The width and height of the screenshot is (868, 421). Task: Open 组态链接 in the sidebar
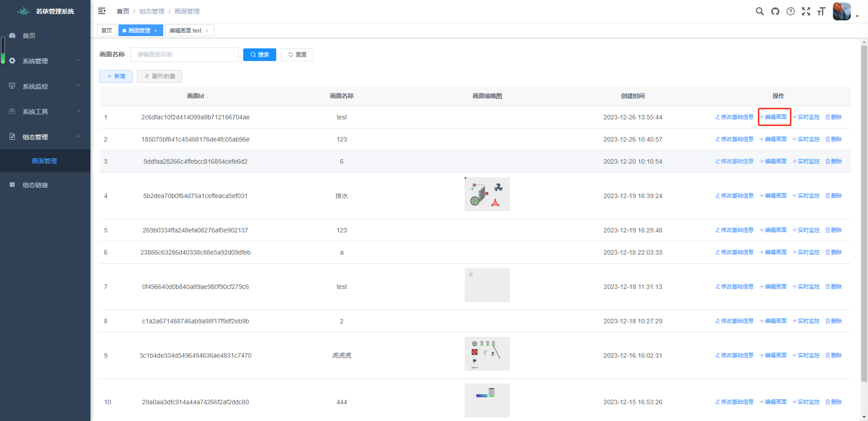(x=45, y=185)
